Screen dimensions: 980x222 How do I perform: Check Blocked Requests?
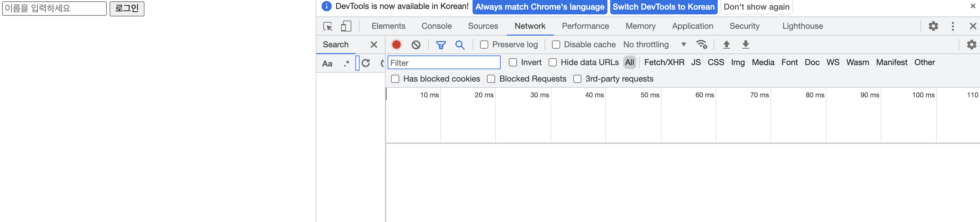point(491,79)
